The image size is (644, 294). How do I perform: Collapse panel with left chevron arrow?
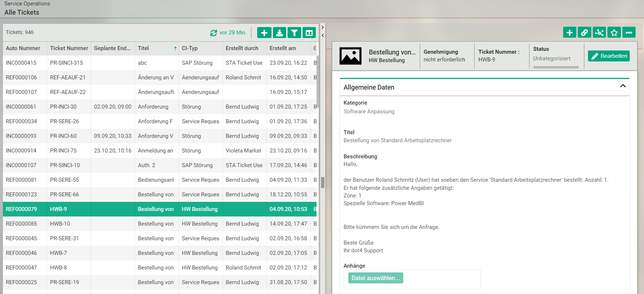(x=322, y=35)
